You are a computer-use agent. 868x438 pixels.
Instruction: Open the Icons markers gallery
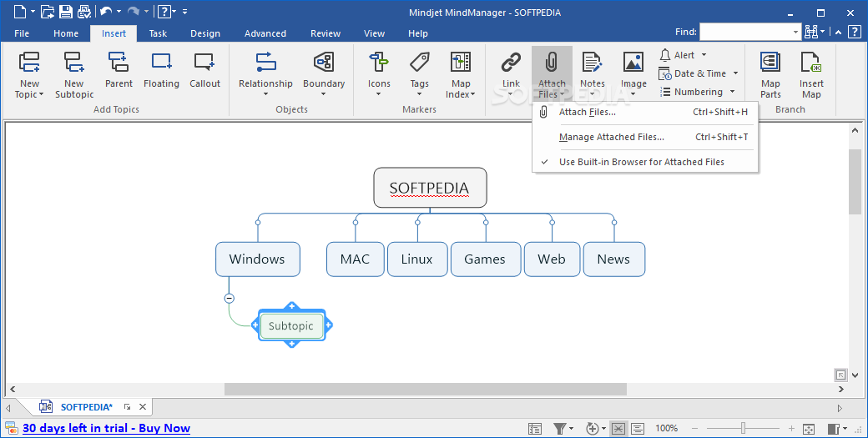379,73
